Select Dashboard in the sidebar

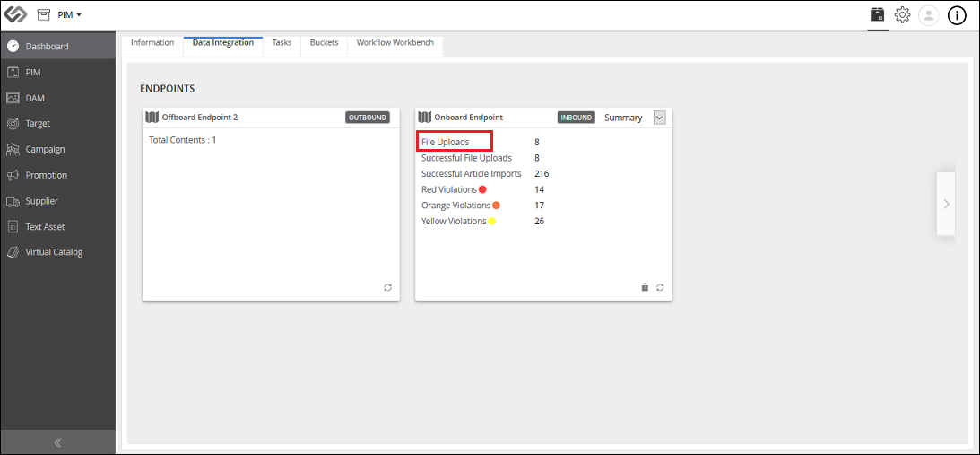57,47
